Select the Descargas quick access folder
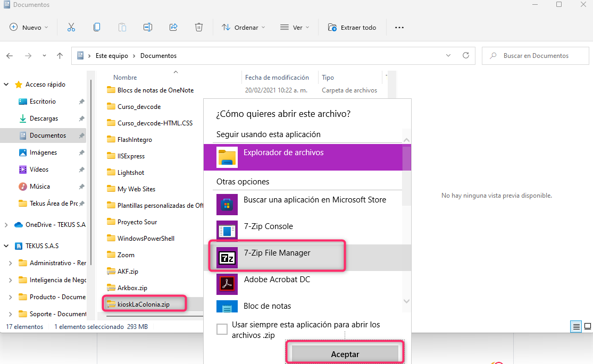The height and width of the screenshot is (364, 593). pos(44,118)
